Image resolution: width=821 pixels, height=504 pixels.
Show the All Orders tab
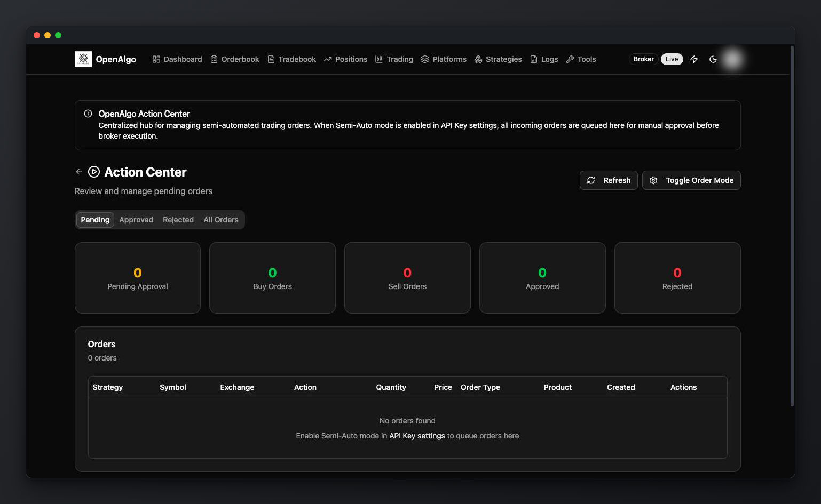click(221, 220)
